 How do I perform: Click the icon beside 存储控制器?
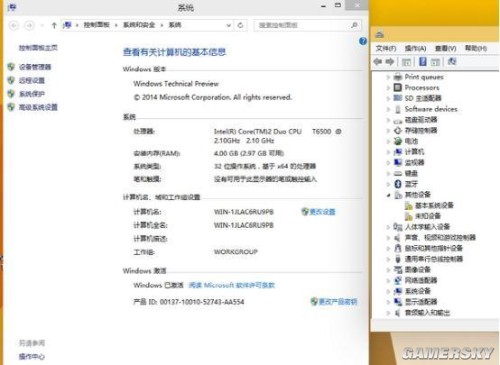click(x=398, y=130)
